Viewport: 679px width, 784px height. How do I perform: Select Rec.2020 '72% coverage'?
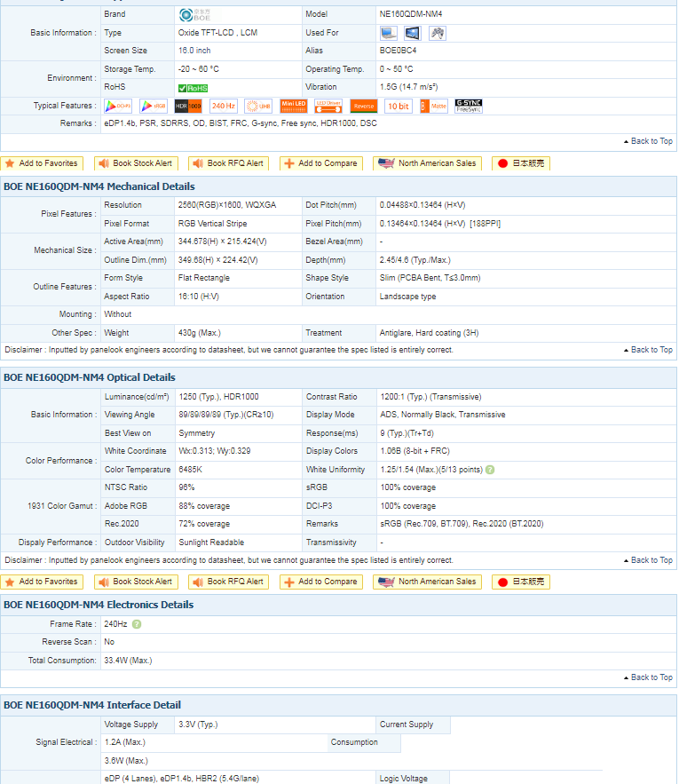pos(204,524)
